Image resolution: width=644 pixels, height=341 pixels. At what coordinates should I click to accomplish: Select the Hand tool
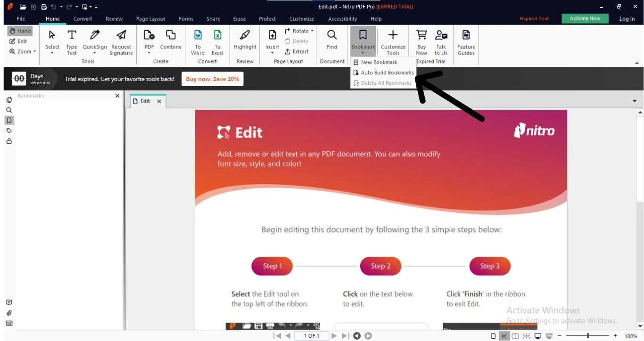point(20,31)
